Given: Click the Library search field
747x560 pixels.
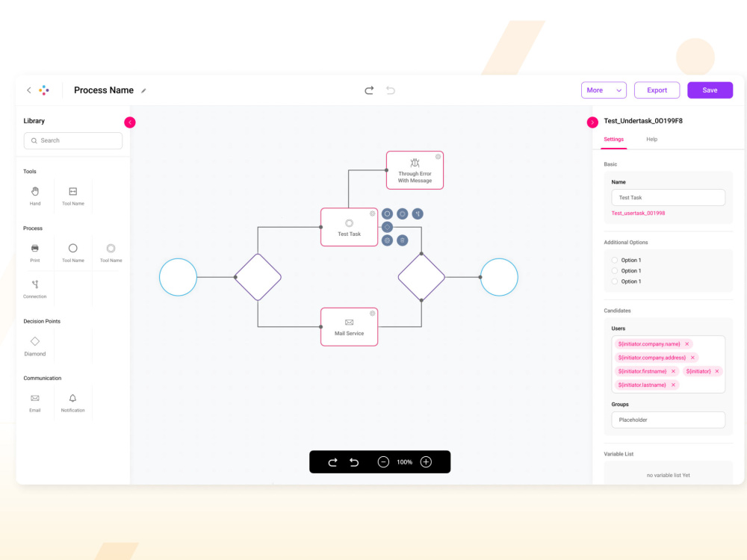Looking at the screenshot, I should point(73,140).
